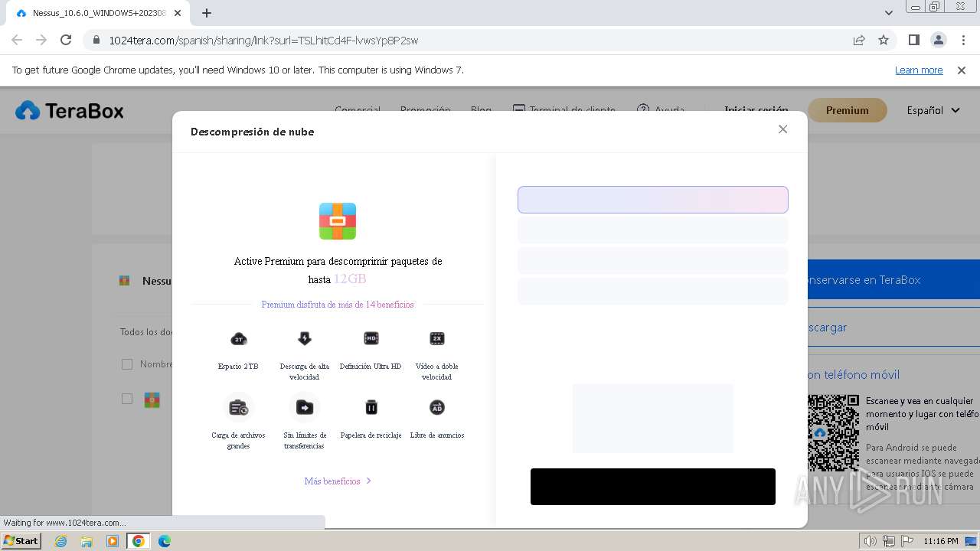The image size is (980, 551).
Task: Open Microsoft Edge from taskbar
Action: 164,541
